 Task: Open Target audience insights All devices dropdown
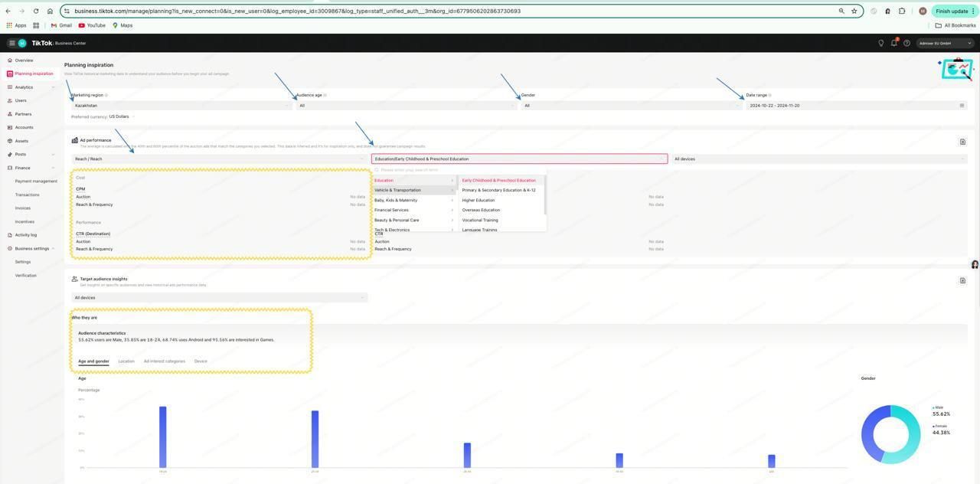click(x=219, y=298)
